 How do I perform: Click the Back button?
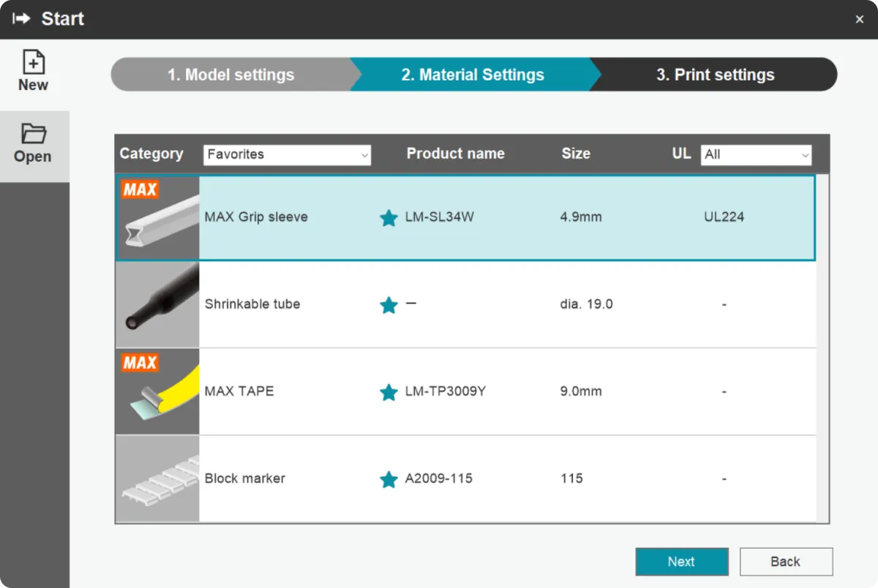[x=786, y=562]
